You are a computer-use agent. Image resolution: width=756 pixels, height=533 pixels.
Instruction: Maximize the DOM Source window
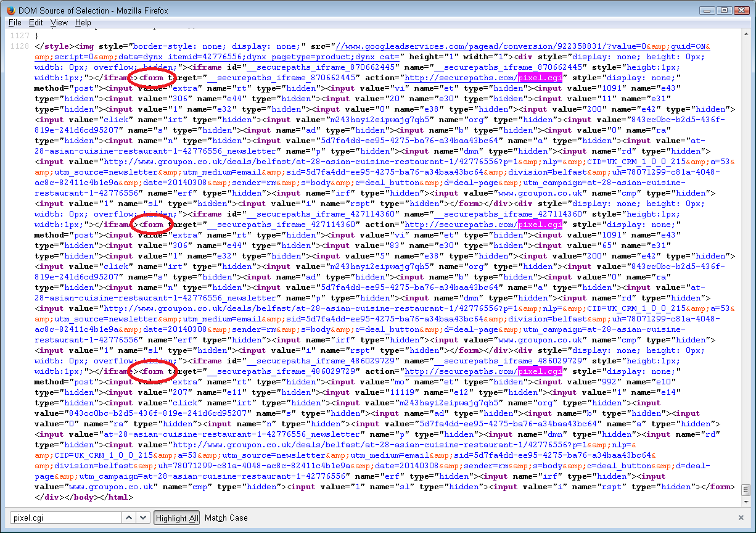click(x=724, y=10)
